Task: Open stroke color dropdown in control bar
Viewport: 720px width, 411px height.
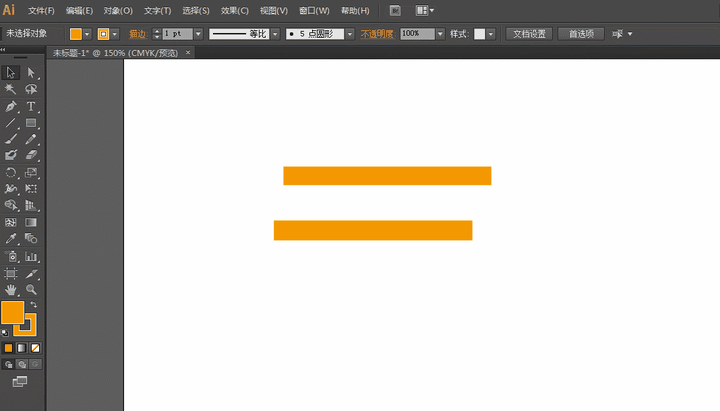Action: click(x=115, y=34)
